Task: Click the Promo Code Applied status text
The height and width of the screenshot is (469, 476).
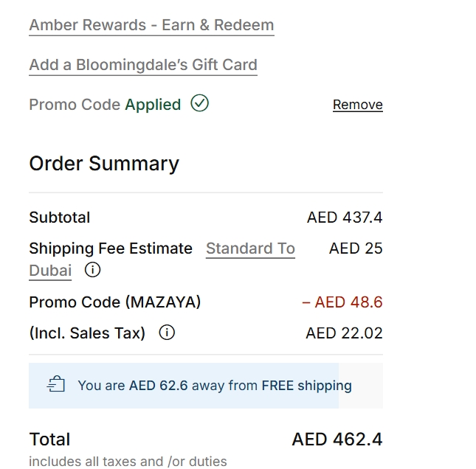Action: click(105, 105)
